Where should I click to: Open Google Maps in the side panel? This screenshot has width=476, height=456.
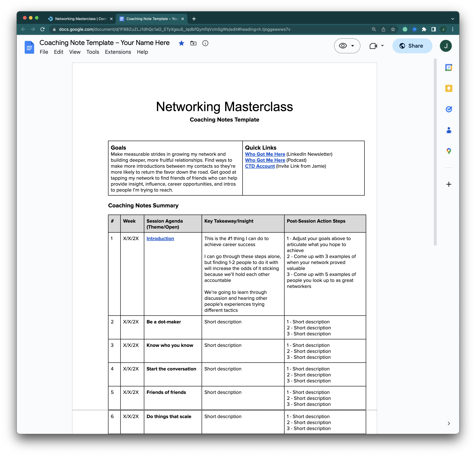pyautogui.click(x=449, y=151)
